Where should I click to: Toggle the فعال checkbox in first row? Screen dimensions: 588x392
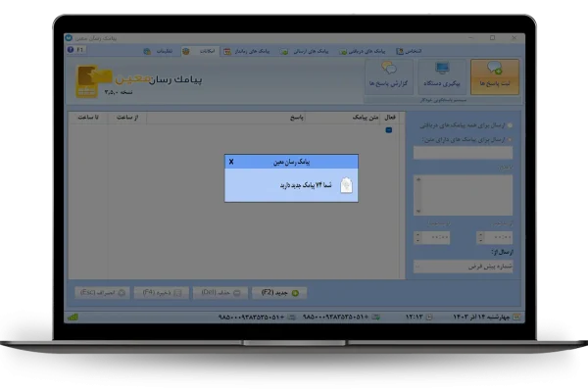pyautogui.click(x=388, y=129)
